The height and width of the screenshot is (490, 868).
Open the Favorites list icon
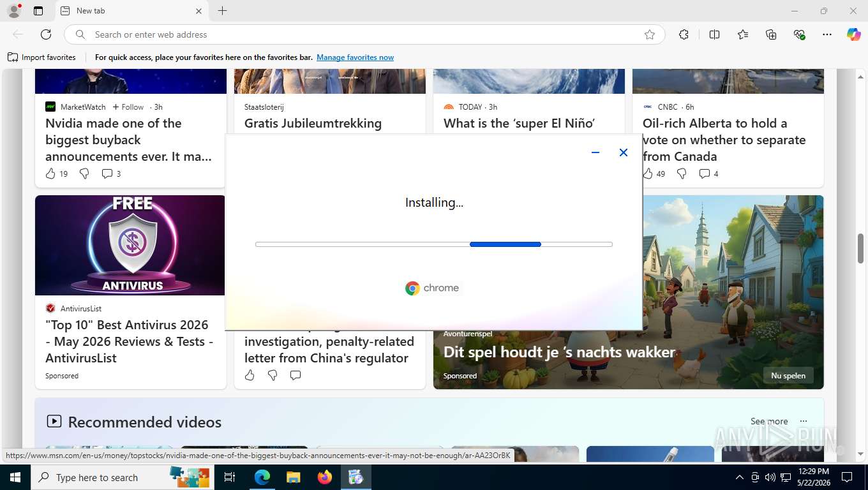coord(743,34)
